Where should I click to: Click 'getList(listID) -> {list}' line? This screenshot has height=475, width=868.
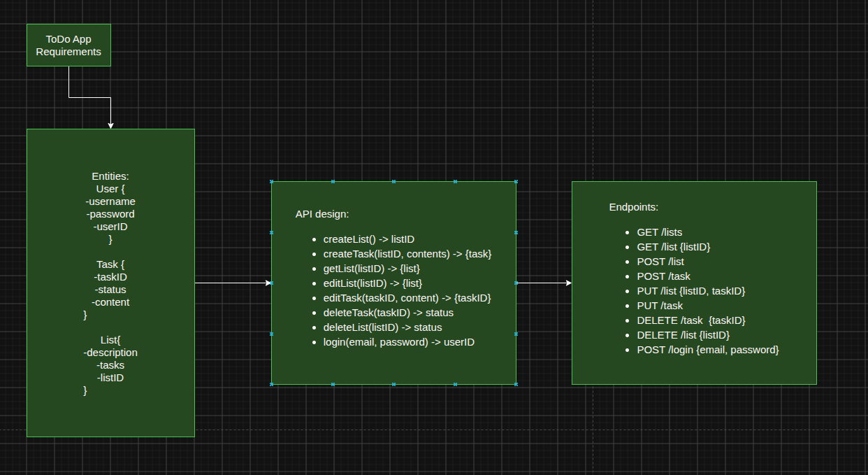coord(371,269)
